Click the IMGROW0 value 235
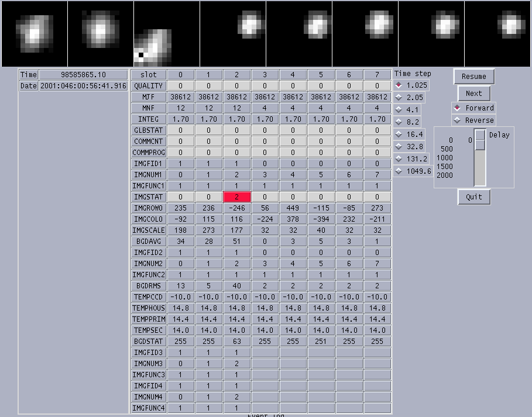532x417 pixels. pyautogui.click(x=180, y=208)
